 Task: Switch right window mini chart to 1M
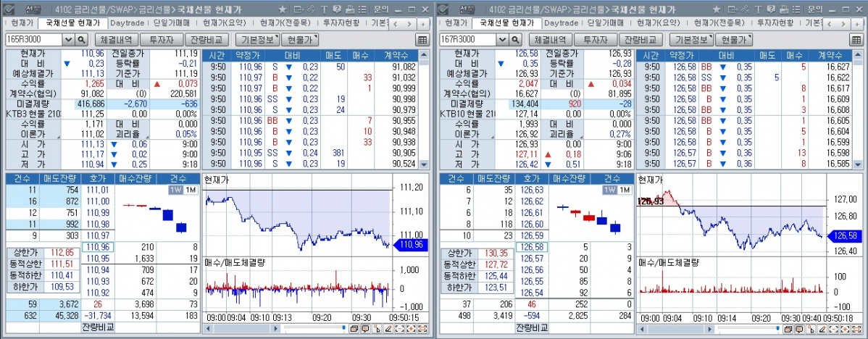pos(624,190)
